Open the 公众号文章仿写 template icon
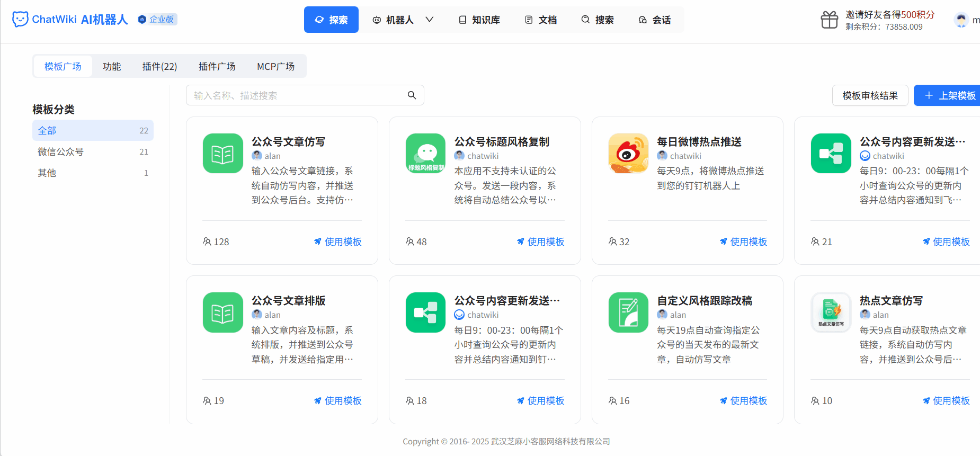980x456 pixels. click(x=222, y=154)
